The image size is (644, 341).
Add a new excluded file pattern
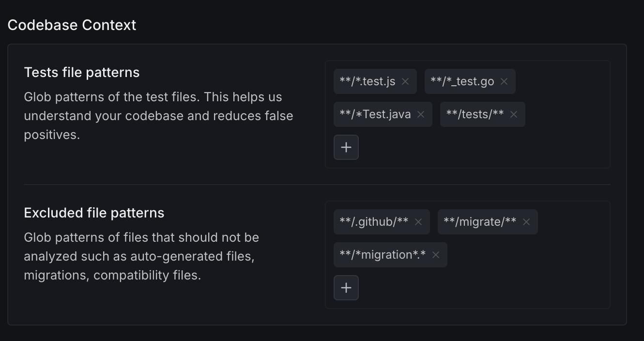point(346,288)
